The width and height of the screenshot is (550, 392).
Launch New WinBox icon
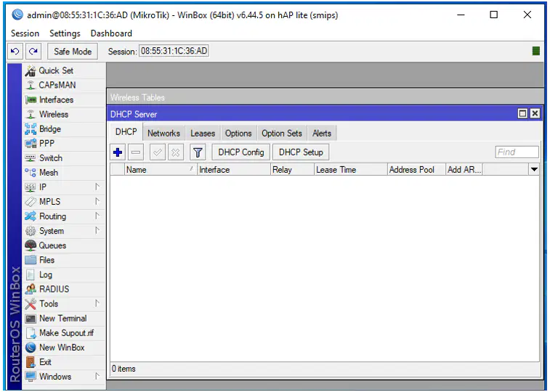[x=31, y=348]
